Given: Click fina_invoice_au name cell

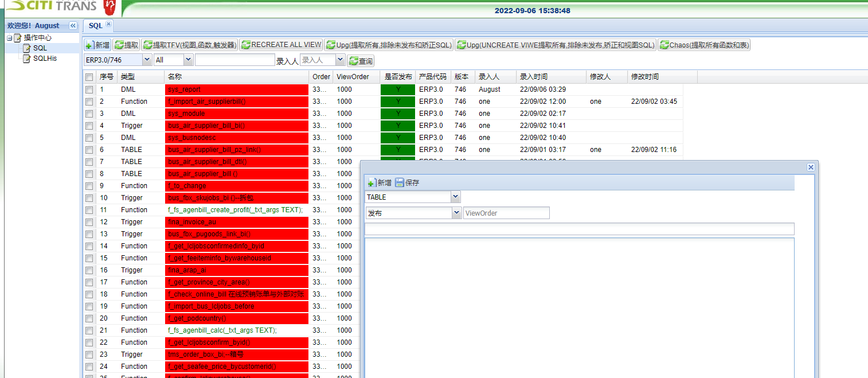Looking at the screenshot, I should [x=237, y=222].
